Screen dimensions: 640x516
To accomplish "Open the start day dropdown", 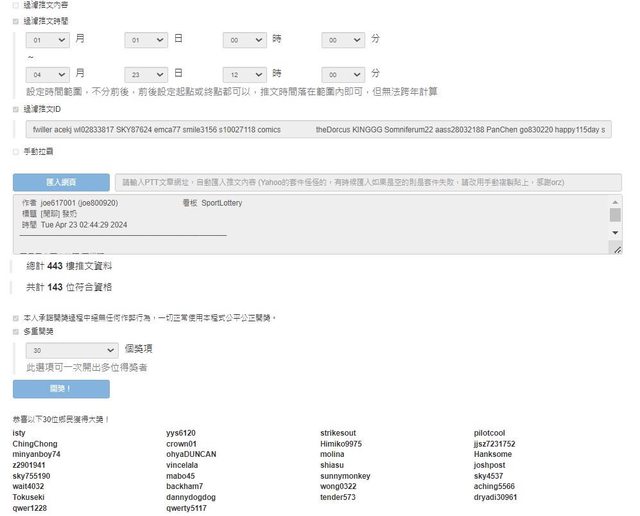I will [146, 39].
